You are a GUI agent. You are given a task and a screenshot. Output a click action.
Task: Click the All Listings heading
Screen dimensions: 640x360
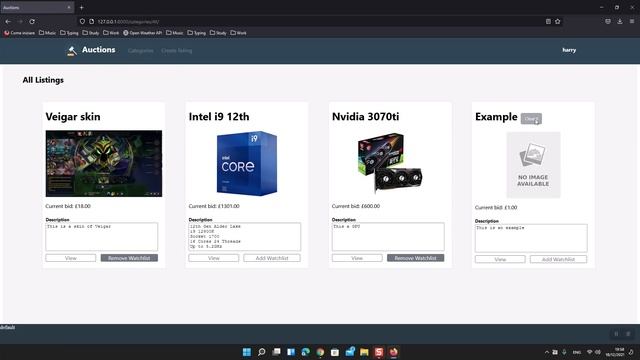click(x=43, y=80)
